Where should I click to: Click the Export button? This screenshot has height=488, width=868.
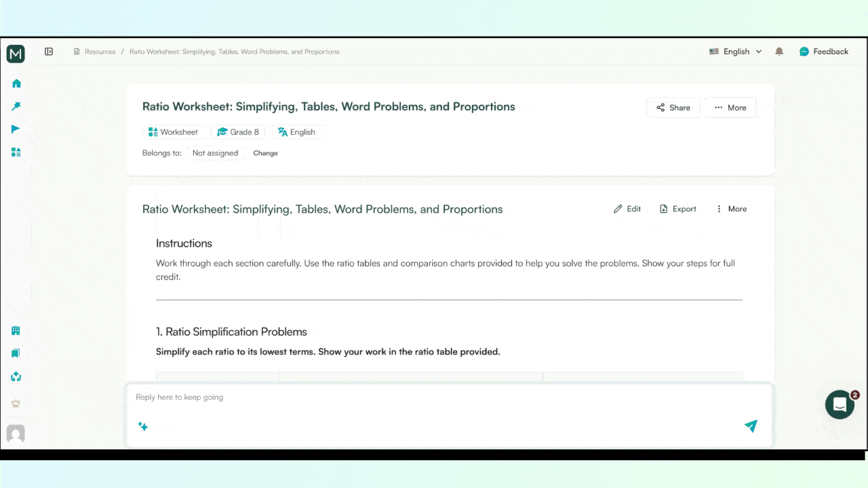tap(678, 209)
